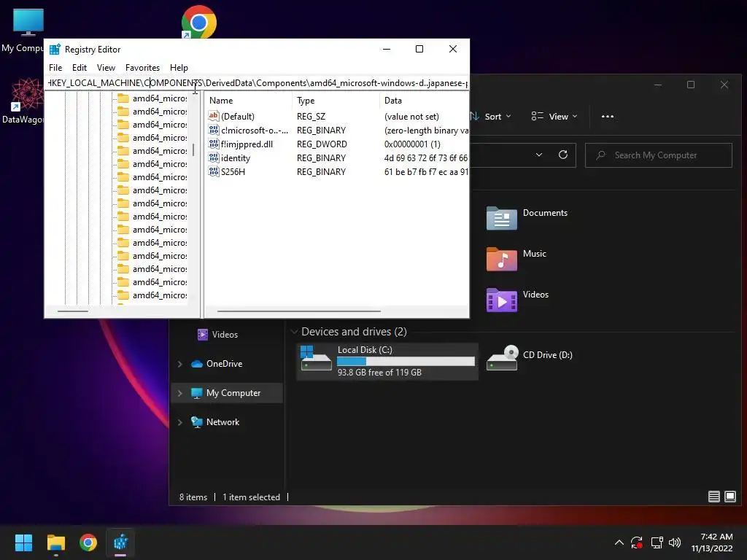Expand the Network tree node
The height and width of the screenshot is (560, 747).
coord(180,422)
